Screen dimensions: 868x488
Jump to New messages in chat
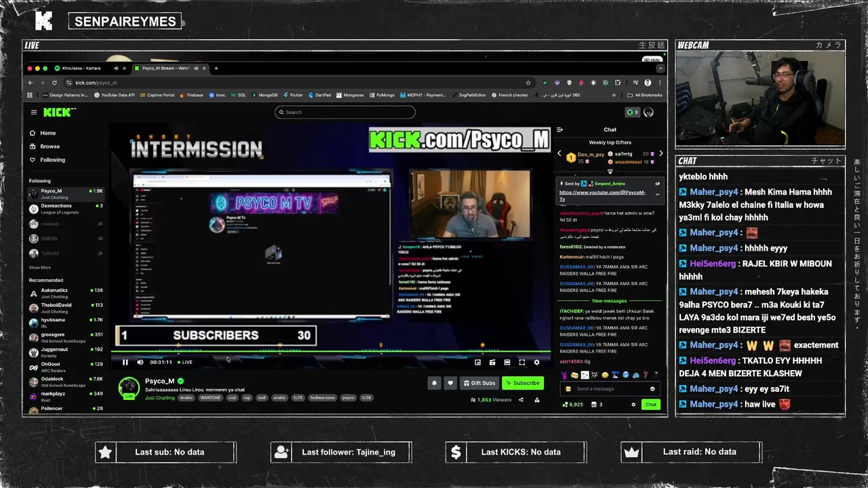[x=609, y=301]
